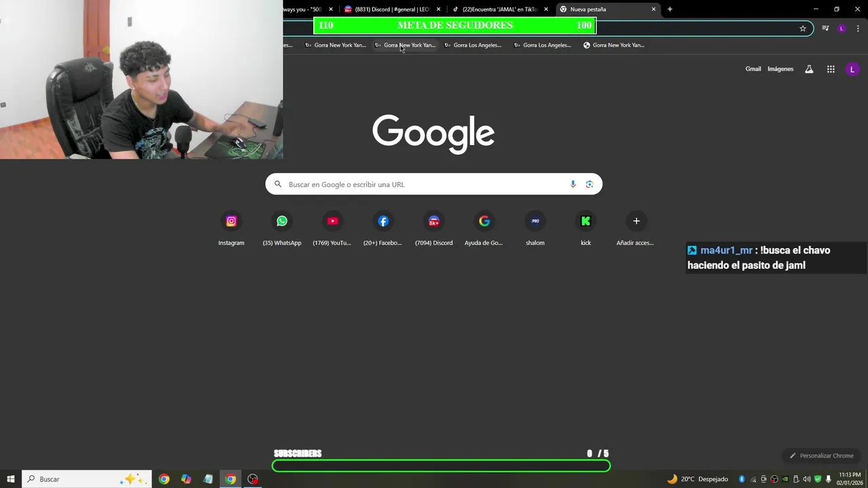Image resolution: width=868 pixels, height=488 pixels.
Task: Open the OBS Studio taskbar icon
Action: point(253,479)
